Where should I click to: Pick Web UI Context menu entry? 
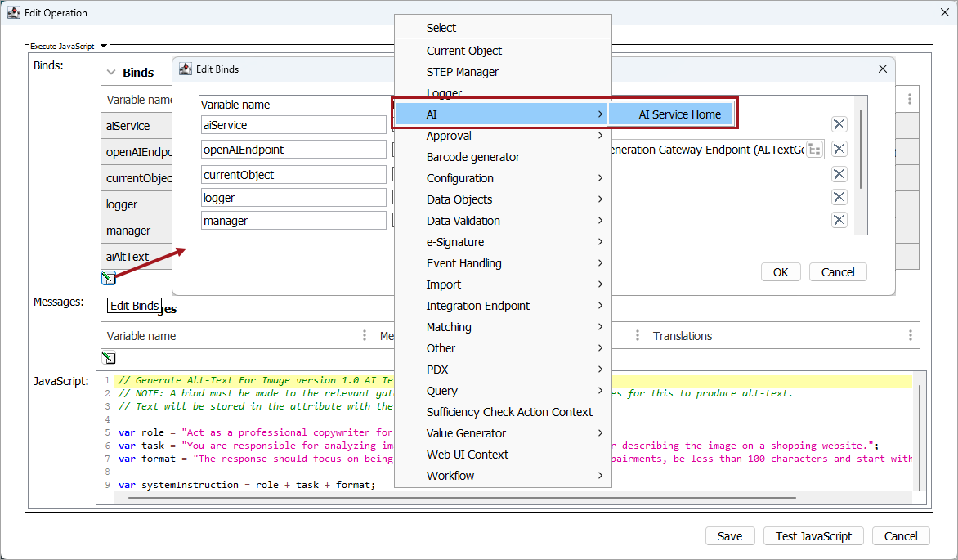coord(467,455)
